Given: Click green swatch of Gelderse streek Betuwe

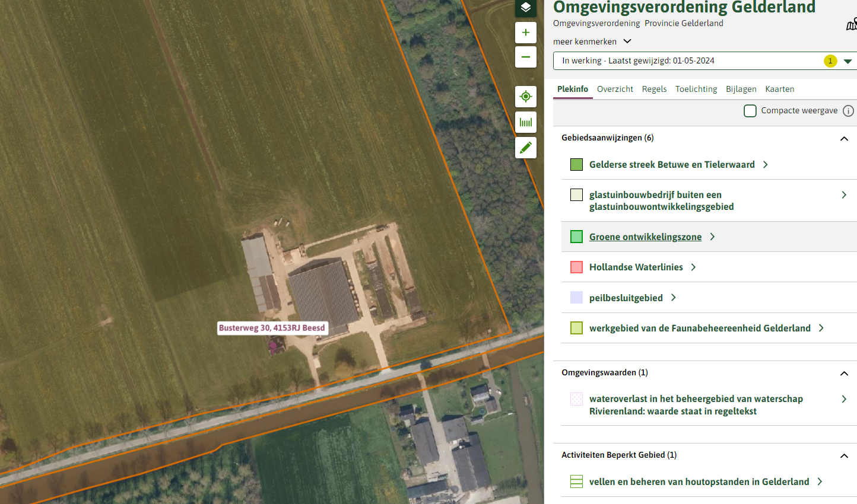Looking at the screenshot, I should pos(576,165).
